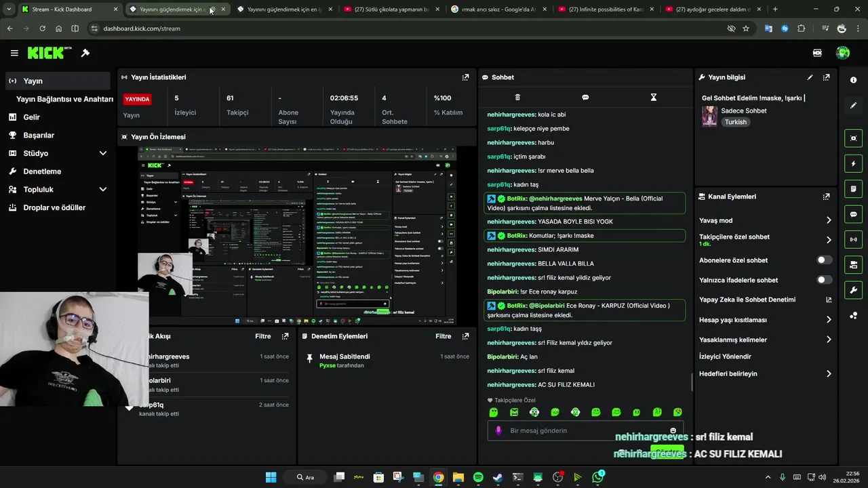Click the green-bordered wrench icon in the right rail
Viewport: 868px width, 488px height.
[x=853, y=290]
